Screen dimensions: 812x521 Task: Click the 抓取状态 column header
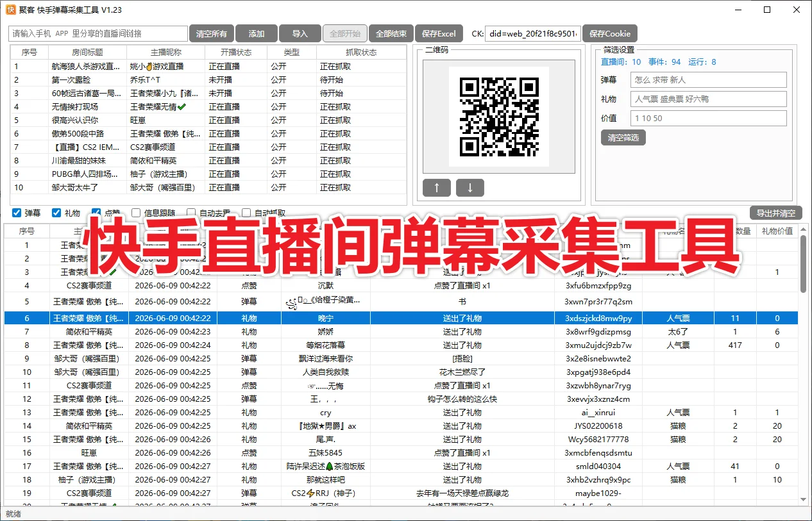pos(362,53)
